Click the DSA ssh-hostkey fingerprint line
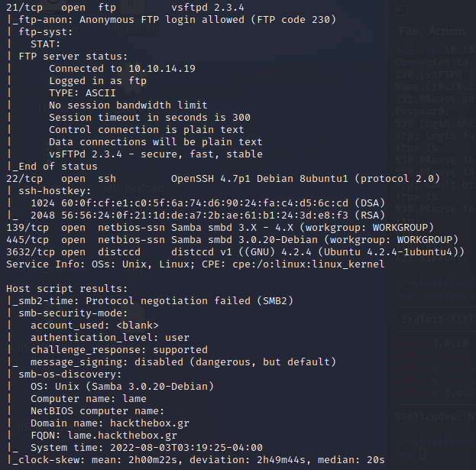 coord(208,203)
